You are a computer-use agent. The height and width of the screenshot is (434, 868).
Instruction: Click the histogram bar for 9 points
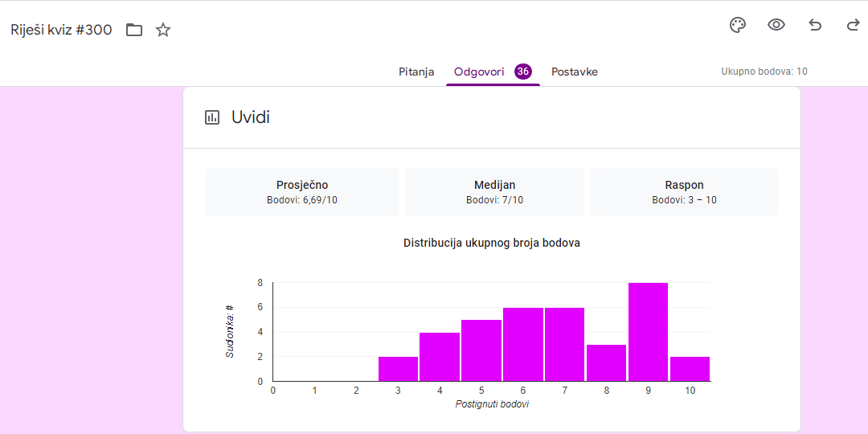648,332
